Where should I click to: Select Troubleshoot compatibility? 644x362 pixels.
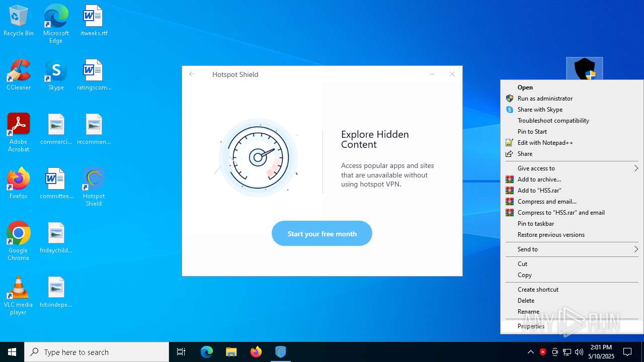[572, 121]
